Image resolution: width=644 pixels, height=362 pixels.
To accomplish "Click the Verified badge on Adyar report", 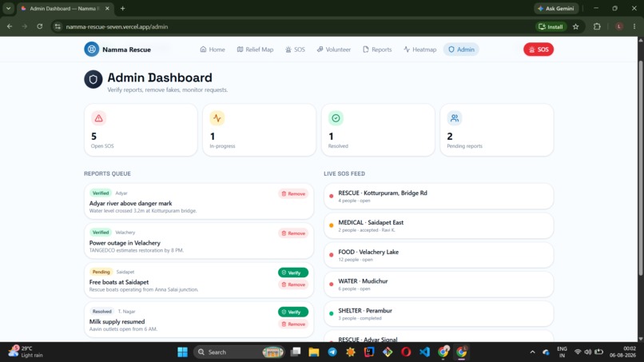I will 101,193.
